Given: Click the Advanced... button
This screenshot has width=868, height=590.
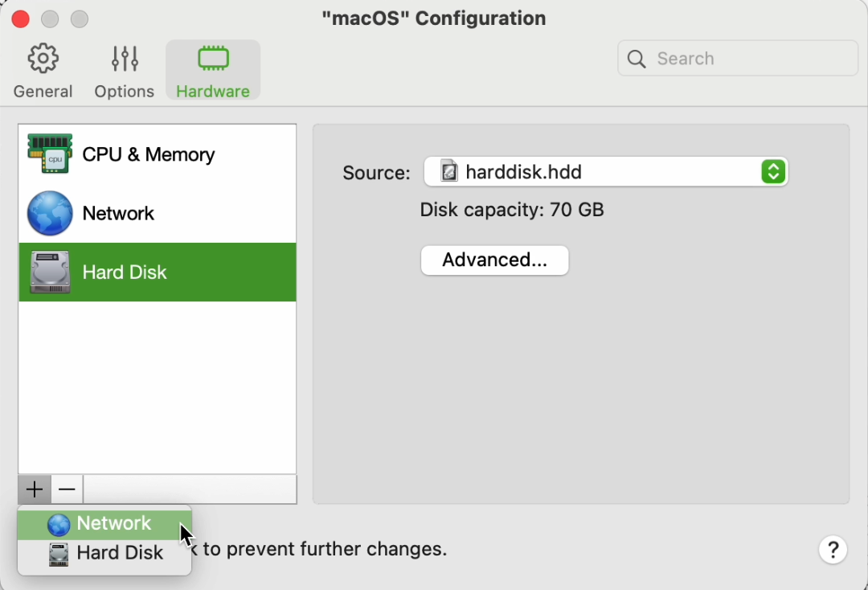Looking at the screenshot, I should click(494, 260).
